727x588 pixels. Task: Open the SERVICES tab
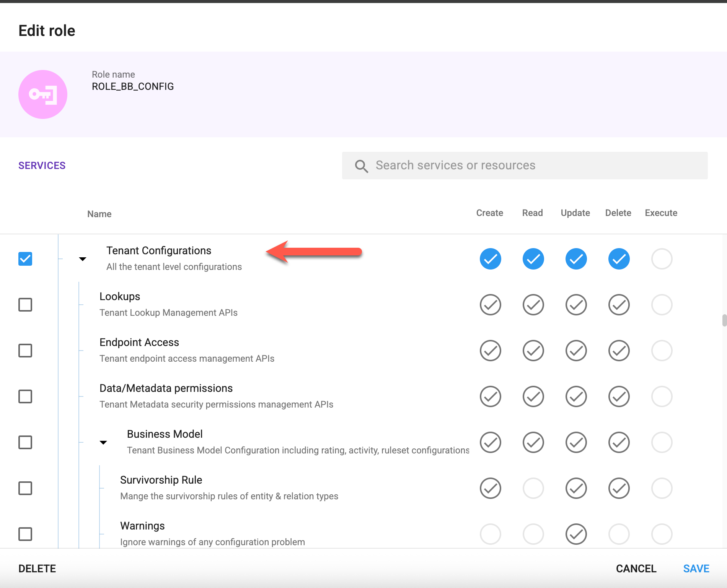42,166
